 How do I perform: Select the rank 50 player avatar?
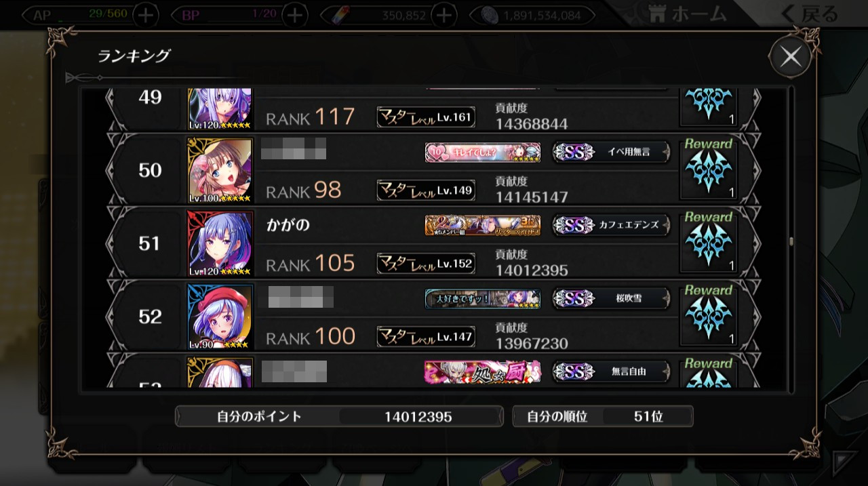pyautogui.click(x=220, y=170)
